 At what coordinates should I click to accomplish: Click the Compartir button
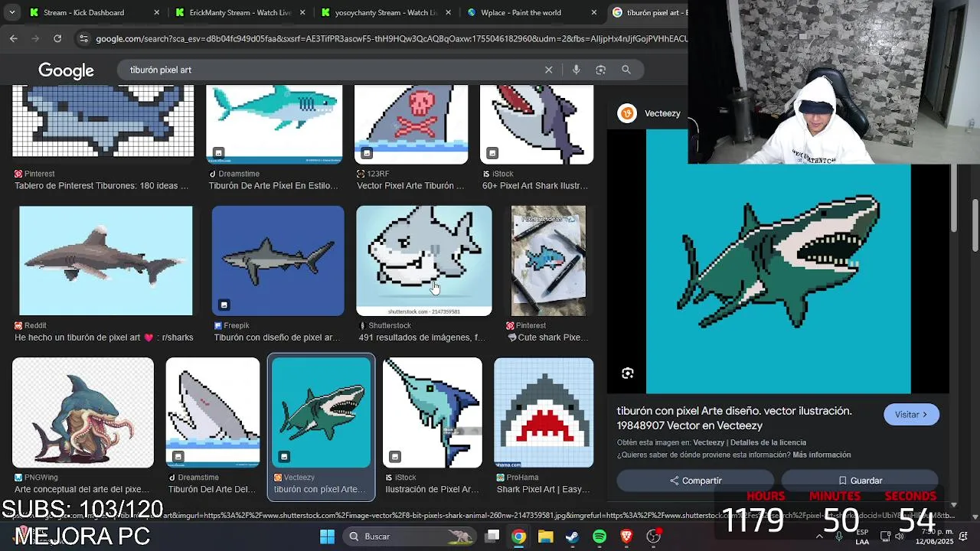pyautogui.click(x=695, y=481)
